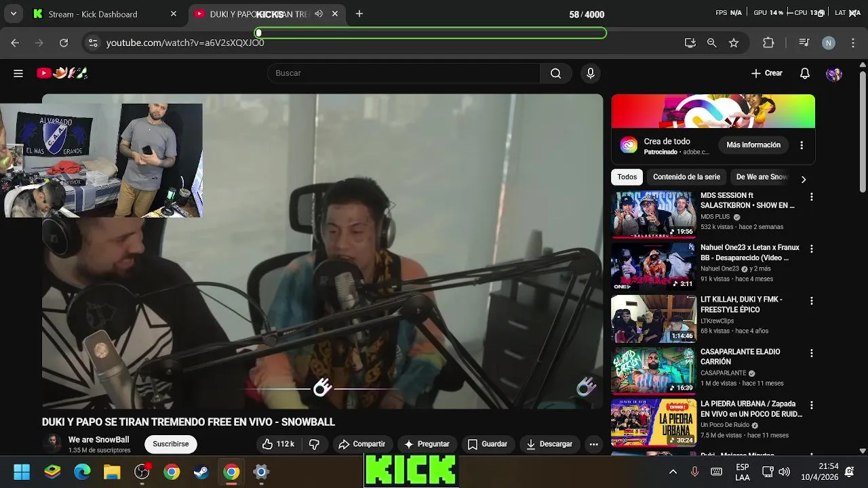The height and width of the screenshot is (488, 868).
Task: Show hidden system tray icons chevron
Action: (673, 472)
